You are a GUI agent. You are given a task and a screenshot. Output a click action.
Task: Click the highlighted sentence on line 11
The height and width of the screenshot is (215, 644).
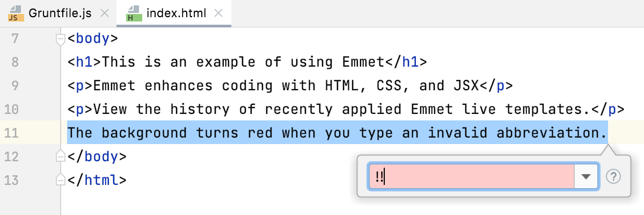pyautogui.click(x=338, y=133)
